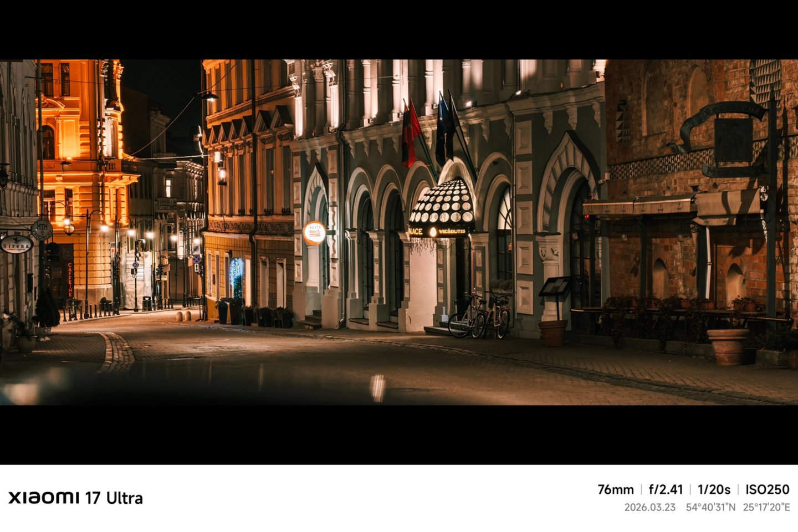Click the large terracotta pot at right
Screen dimensions: 798x532
click(x=728, y=346)
